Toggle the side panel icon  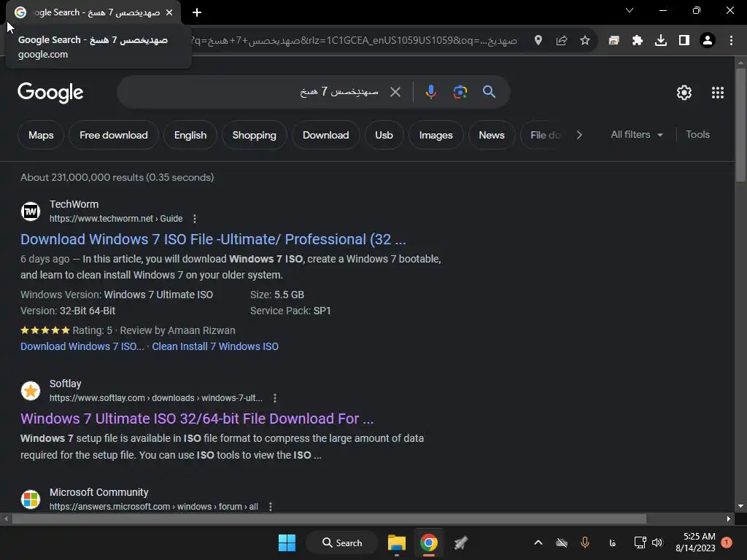pos(684,41)
